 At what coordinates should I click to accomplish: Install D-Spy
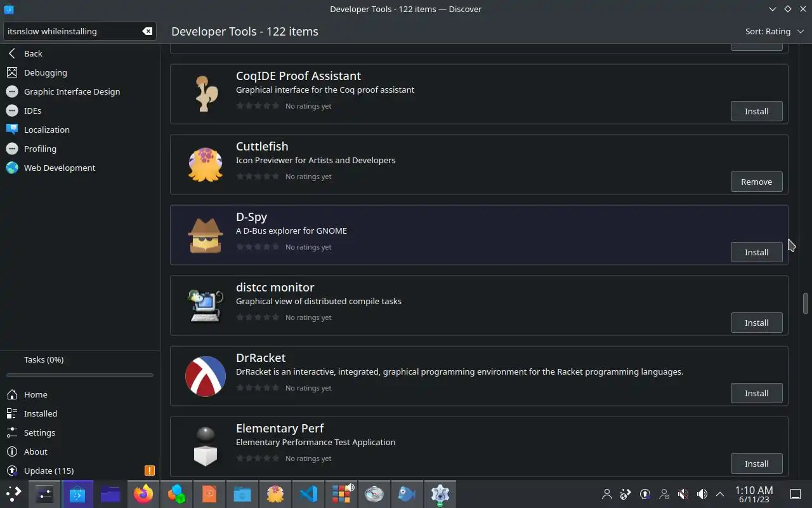point(756,252)
